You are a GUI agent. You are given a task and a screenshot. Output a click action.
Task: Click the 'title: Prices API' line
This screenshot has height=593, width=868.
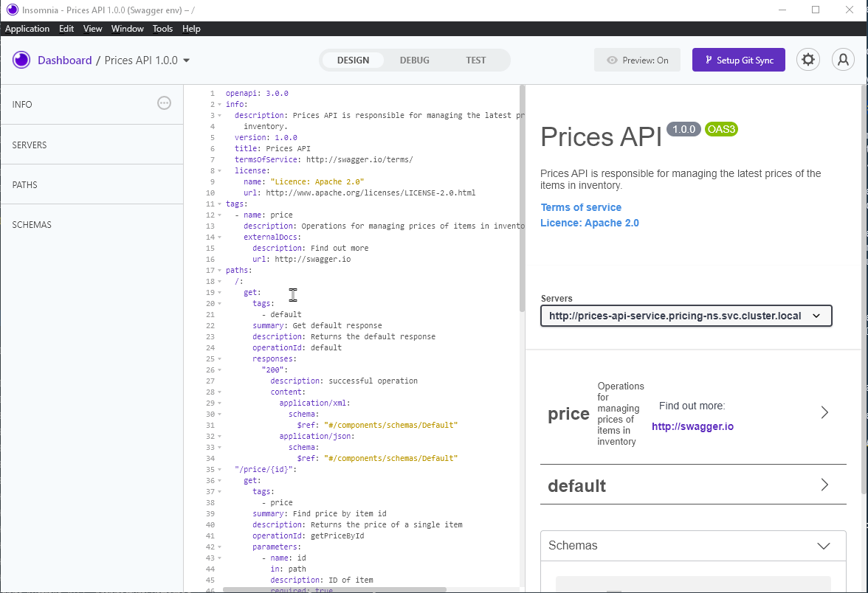(272, 149)
